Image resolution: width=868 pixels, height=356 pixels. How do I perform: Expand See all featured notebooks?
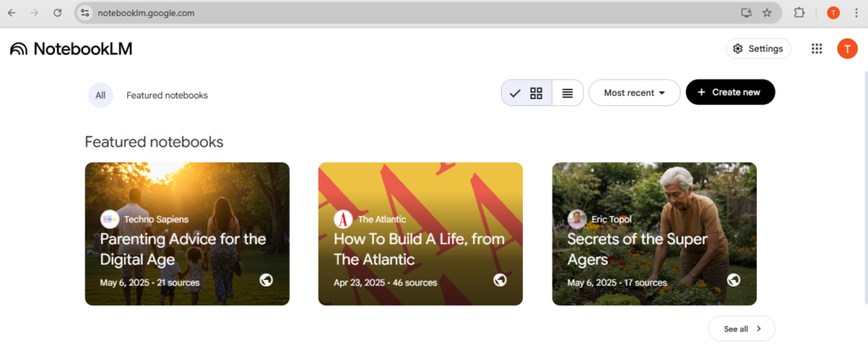(741, 329)
